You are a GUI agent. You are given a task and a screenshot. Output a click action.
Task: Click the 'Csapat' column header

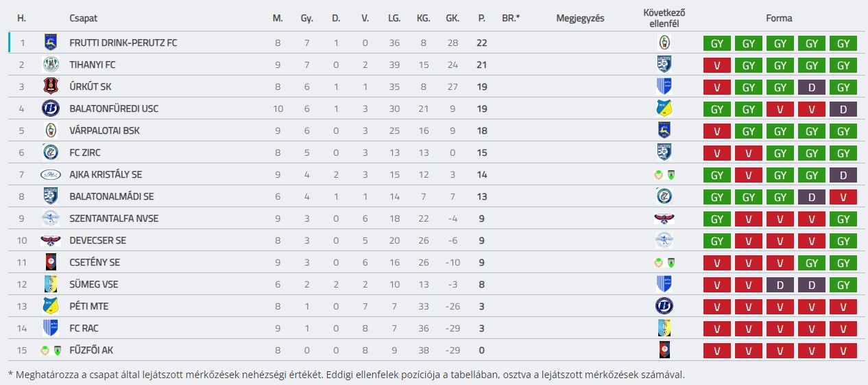click(83, 19)
